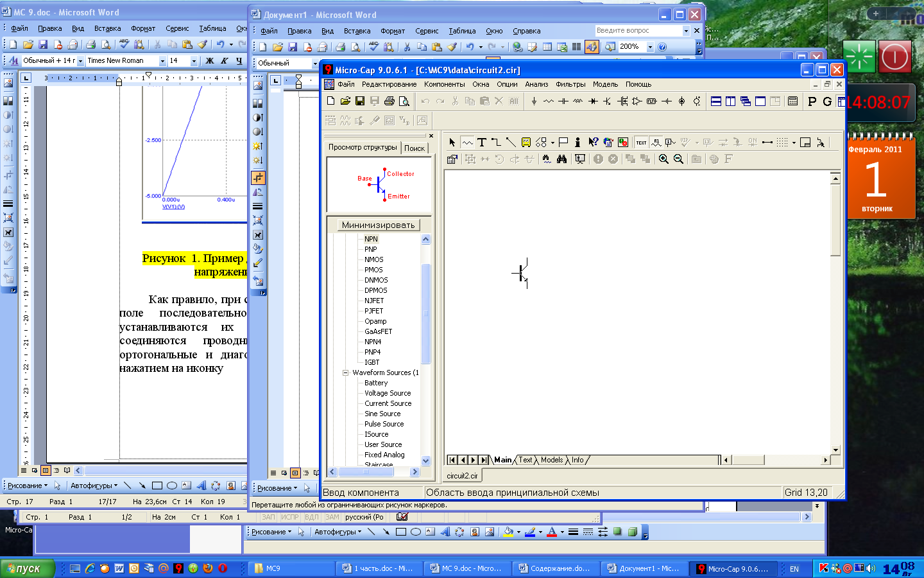Click the Open folder icon in Micro-Cap
The image size is (924, 578).
coord(345,101)
